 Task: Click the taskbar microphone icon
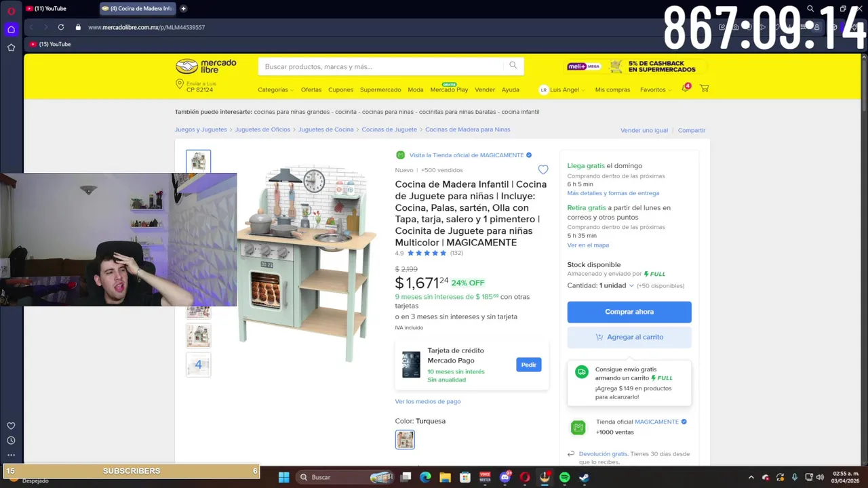[x=794, y=477]
